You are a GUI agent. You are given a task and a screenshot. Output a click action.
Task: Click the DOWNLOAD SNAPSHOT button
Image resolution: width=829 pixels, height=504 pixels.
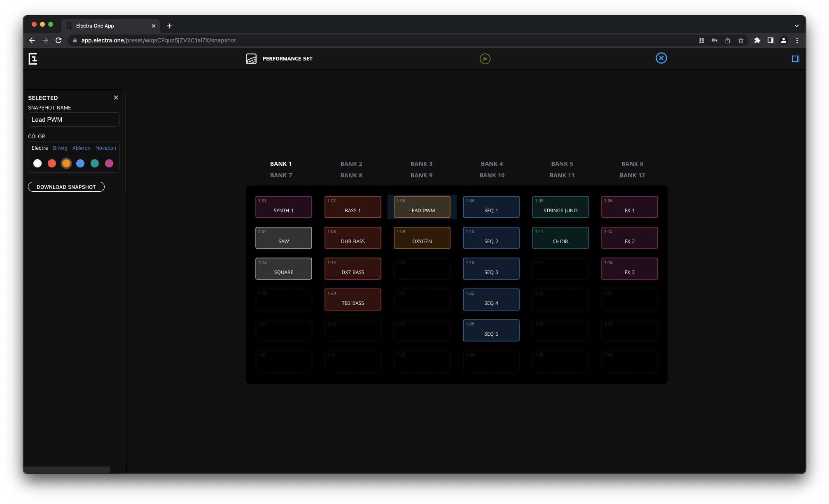click(x=66, y=187)
